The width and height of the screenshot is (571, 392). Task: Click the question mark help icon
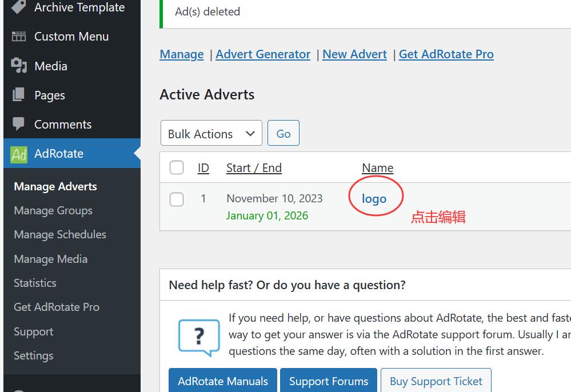tap(199, 338)
